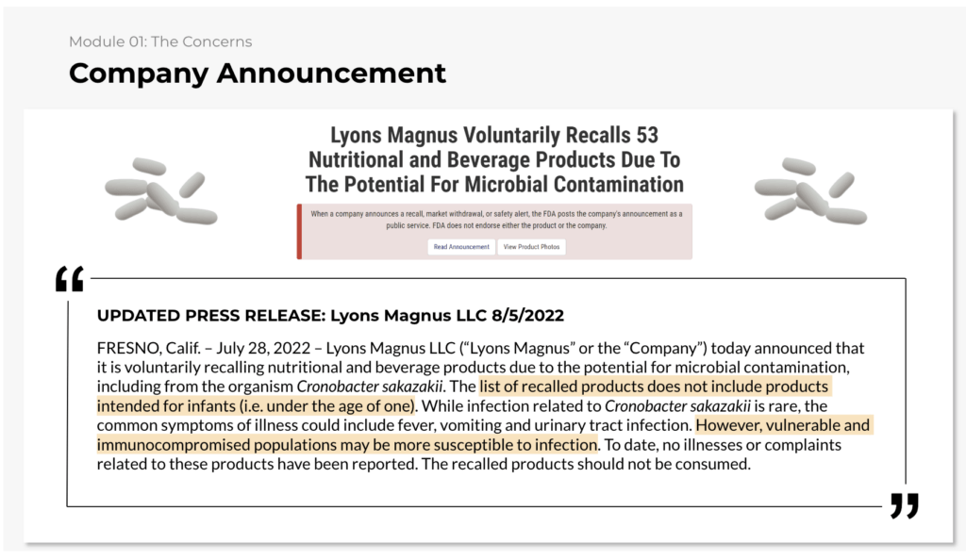Click the 'no illnesses or complaints' text
The image size is (966, 560).
(x=752, y=444)
